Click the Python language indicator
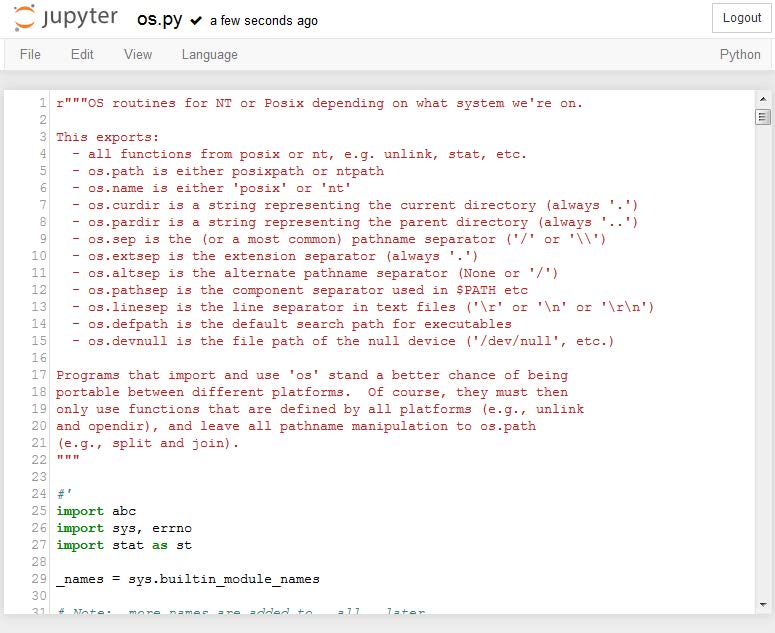Viewport: 775px width, 633px height. 740,54
